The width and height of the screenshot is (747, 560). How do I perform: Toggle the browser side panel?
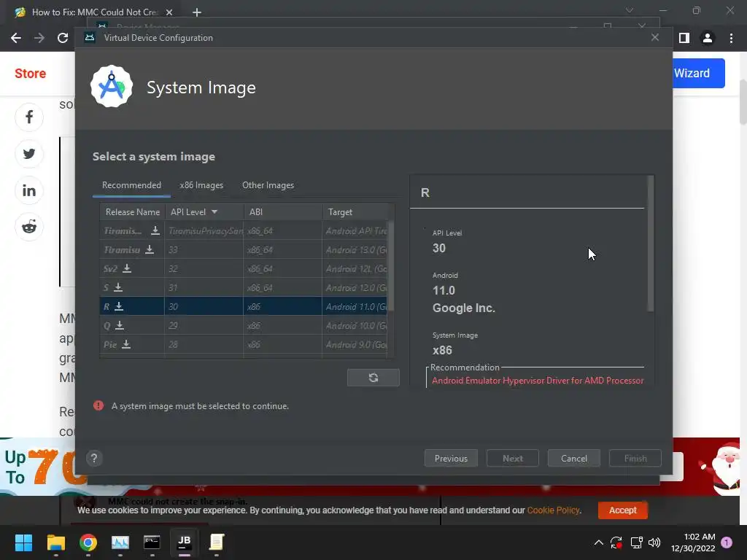tap(684, 38)
